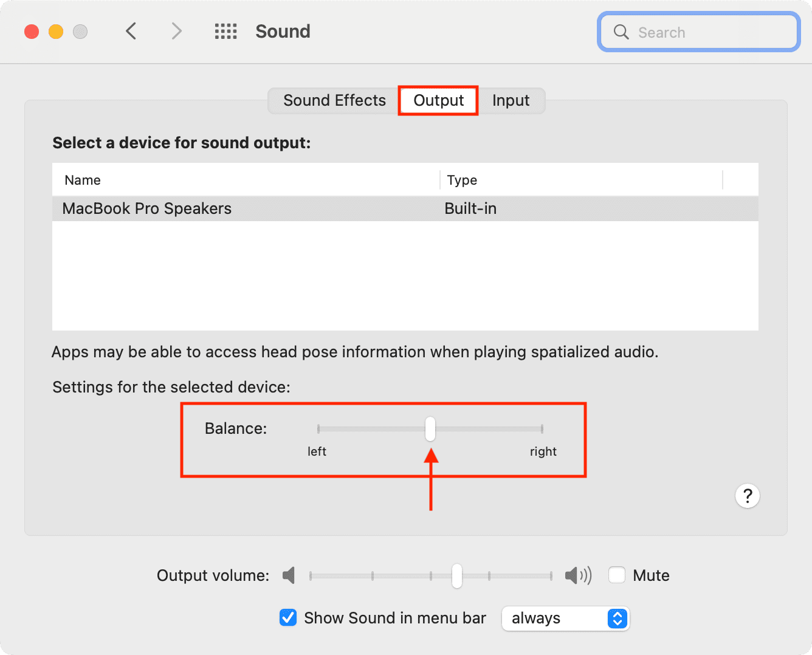Open the Input tab
The height and width of the screenshot is (655, 812).
point(511,100)
